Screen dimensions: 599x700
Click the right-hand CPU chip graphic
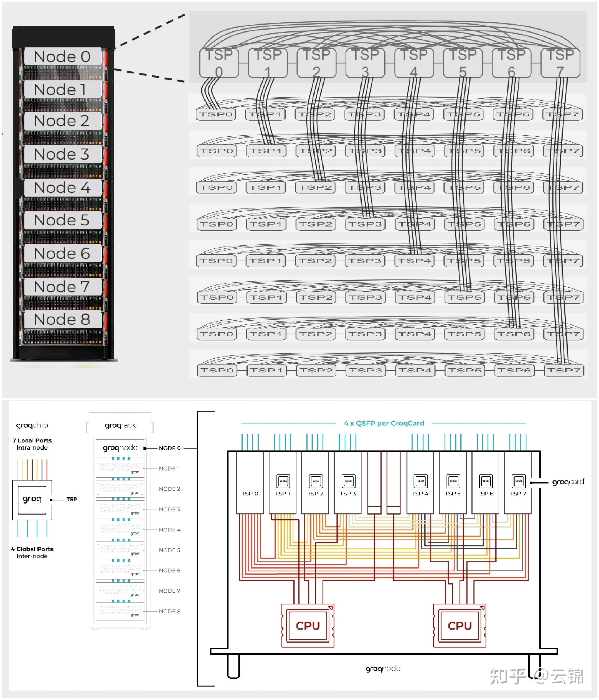click(x=460, y=626)
